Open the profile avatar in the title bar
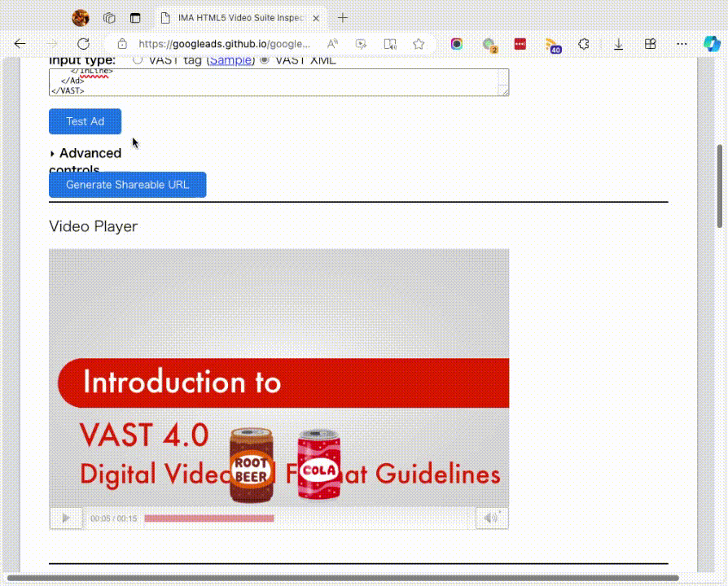Image resolution: width=728 pixels, height=586 pixels. point(81,18)
